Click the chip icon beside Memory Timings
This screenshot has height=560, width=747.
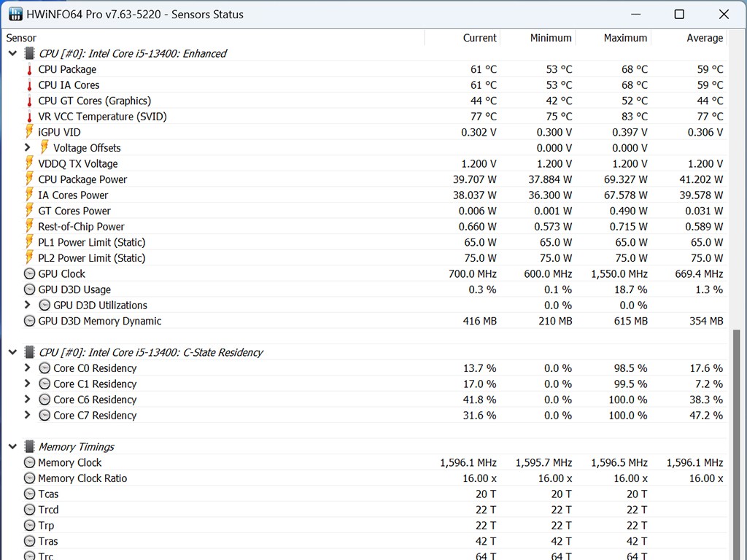29,447
